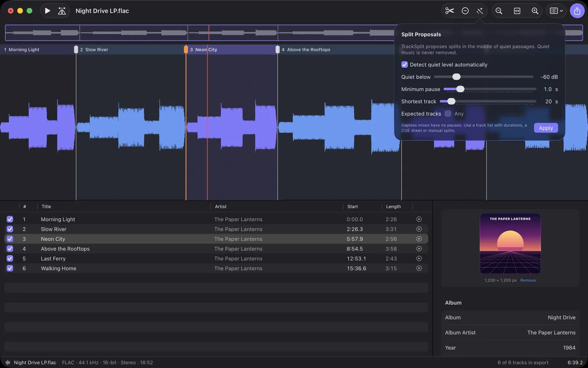The width and height of the screenshot is (588, 368).
Task: Click the length value 3:15
Action: point(391,268)
